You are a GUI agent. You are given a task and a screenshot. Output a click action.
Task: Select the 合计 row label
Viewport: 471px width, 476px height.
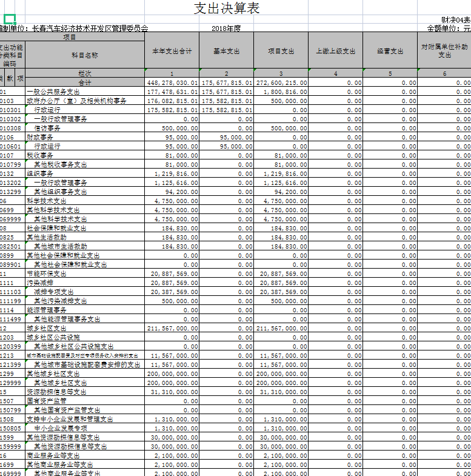(85, 82)
